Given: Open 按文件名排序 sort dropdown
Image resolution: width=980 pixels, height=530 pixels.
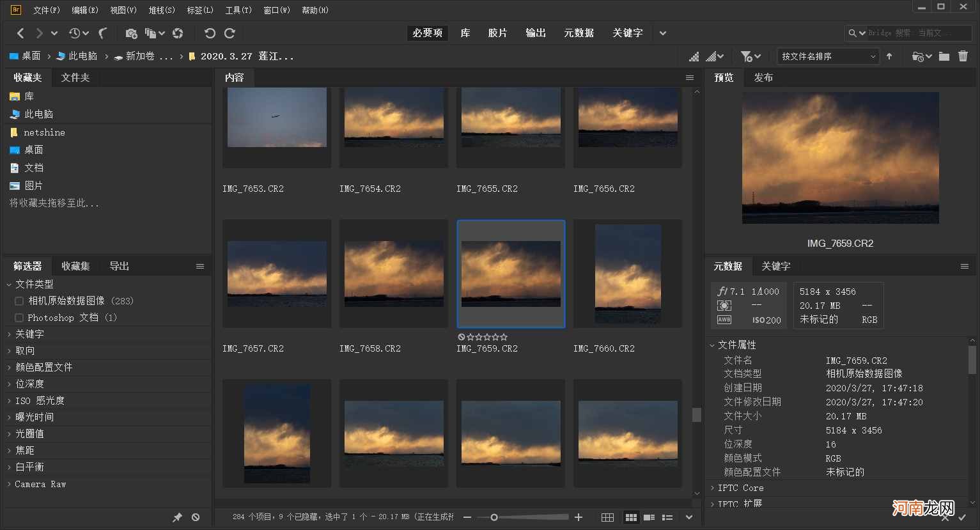Looking at the screenshot, I should [828, 56].
